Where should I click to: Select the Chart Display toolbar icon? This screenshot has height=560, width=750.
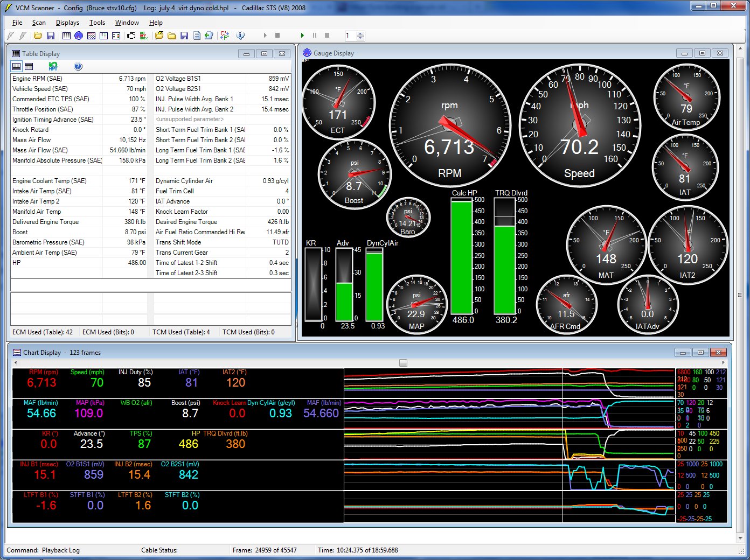pos(91,36)
